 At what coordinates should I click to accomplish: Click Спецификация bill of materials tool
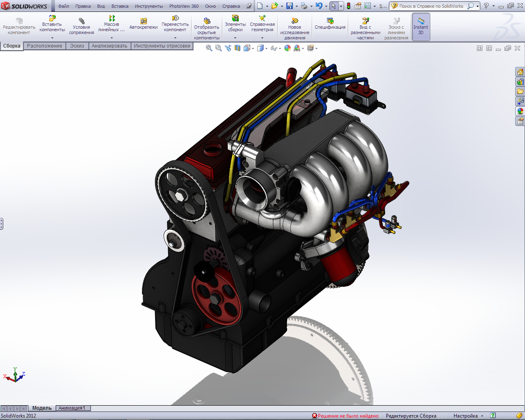[330, 24]
